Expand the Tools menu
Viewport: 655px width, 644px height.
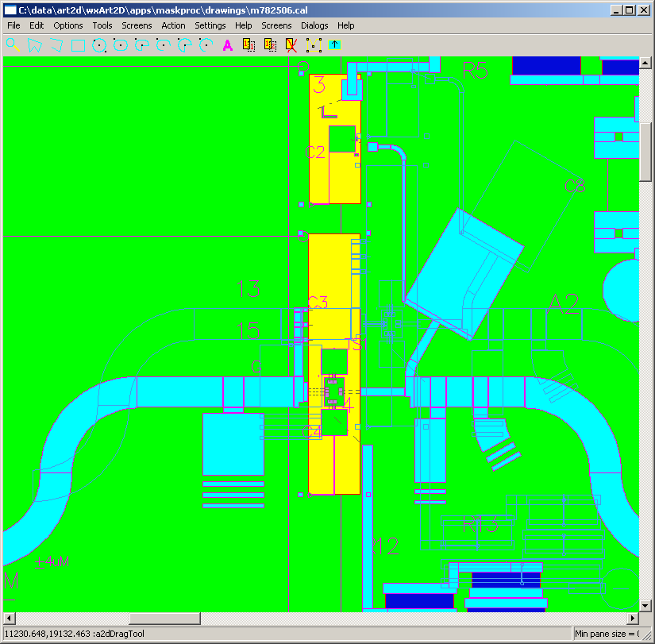[102, 25]
